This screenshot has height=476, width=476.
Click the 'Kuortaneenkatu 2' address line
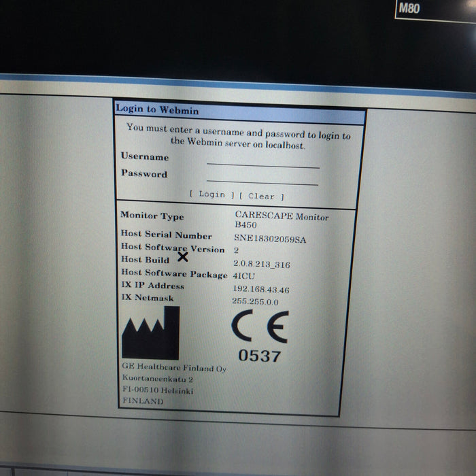(158, 379)
